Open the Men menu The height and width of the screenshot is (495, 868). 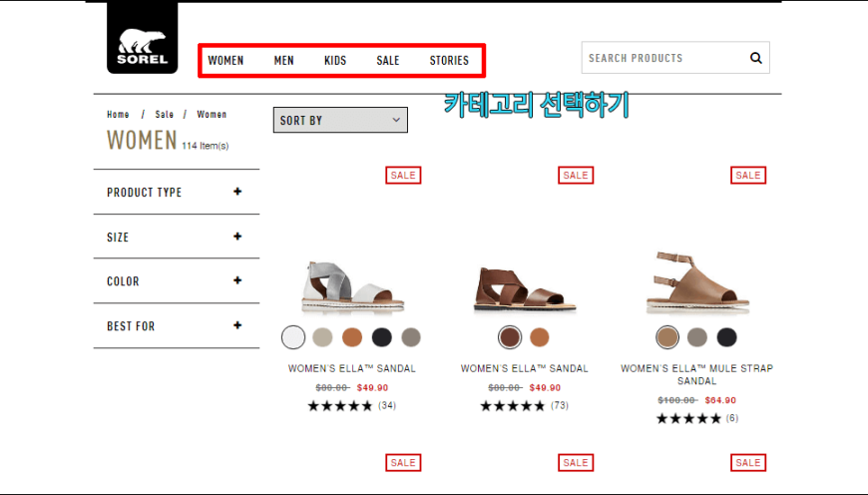284,60
